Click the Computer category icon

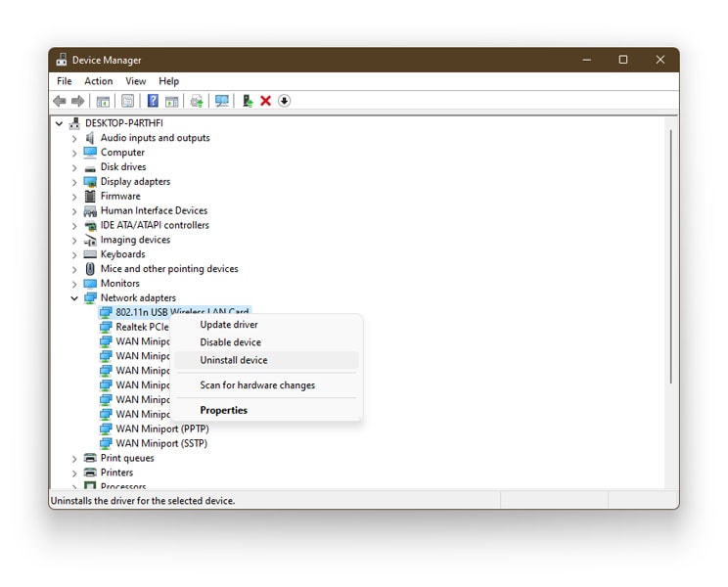click(x=90, y=153)
